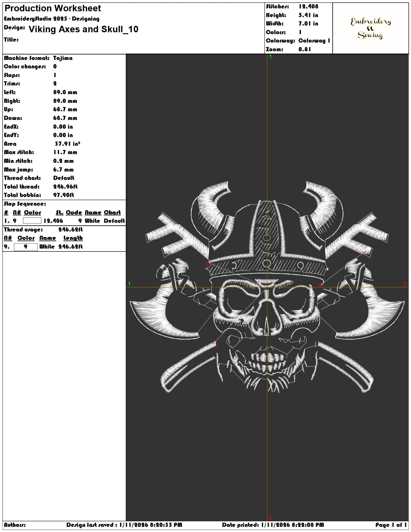Click the 'Stops:' label
411x532 pixels.
click(x=12, y=75)
